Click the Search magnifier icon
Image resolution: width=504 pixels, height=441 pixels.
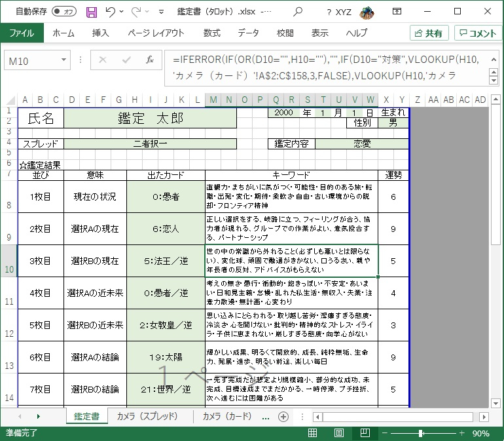pyautogui.click(x=298, y=12)
